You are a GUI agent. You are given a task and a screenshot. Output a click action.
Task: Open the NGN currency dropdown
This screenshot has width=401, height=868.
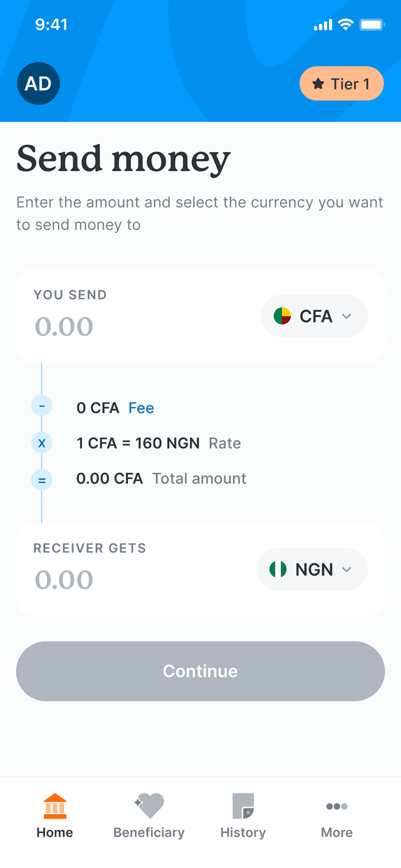[x=312, y=569]
